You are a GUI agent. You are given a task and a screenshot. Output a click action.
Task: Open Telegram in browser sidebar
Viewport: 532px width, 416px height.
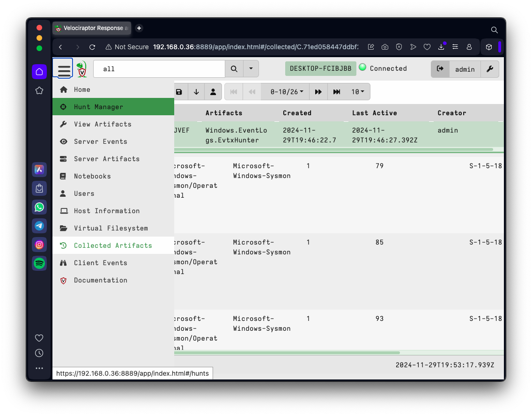pos(39,226)
